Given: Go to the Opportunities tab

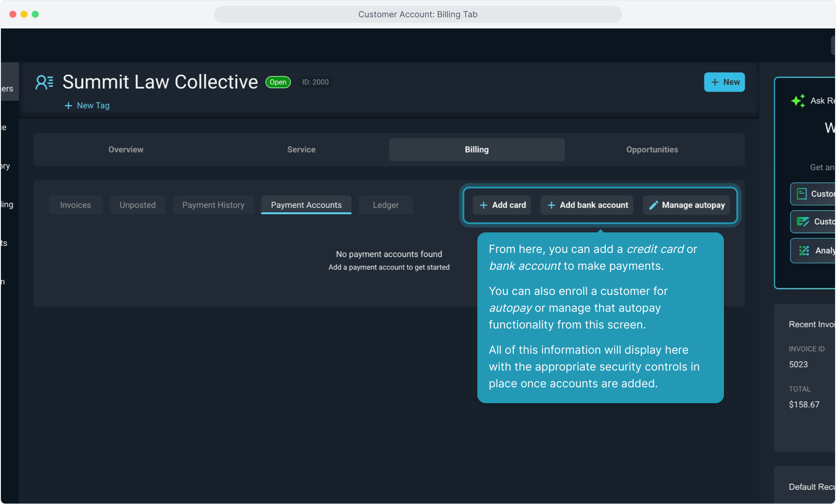Looking at the screenshot, I should 652,150.
